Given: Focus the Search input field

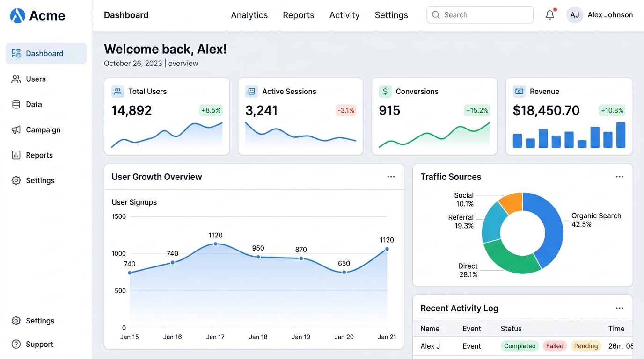Looking at the screenshot, I should tap(480, 15).
